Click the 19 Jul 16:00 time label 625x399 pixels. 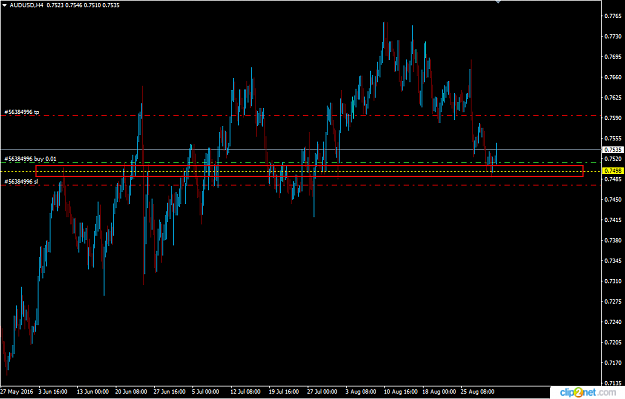click(284, 391)
